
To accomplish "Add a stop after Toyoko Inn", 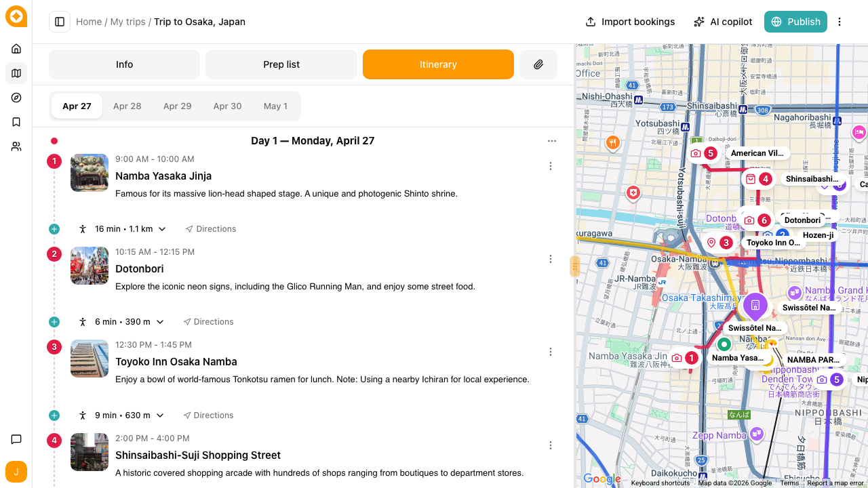I will click(x=54, y=415).
